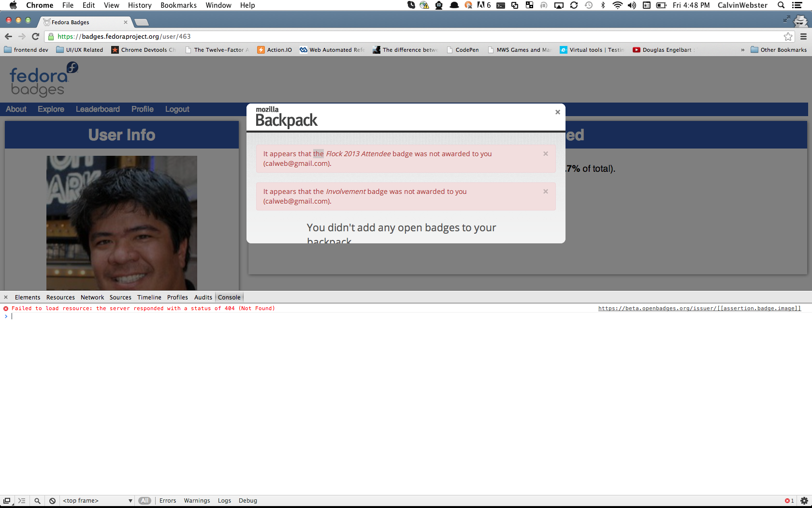Open the CodePen bookmark

pos(463,50)
